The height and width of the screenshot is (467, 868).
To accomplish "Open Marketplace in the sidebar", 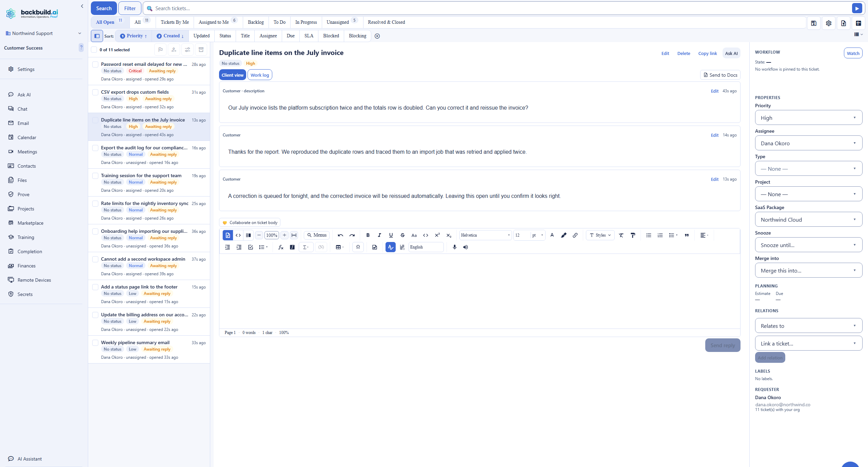I will click(x=31, y=223).
